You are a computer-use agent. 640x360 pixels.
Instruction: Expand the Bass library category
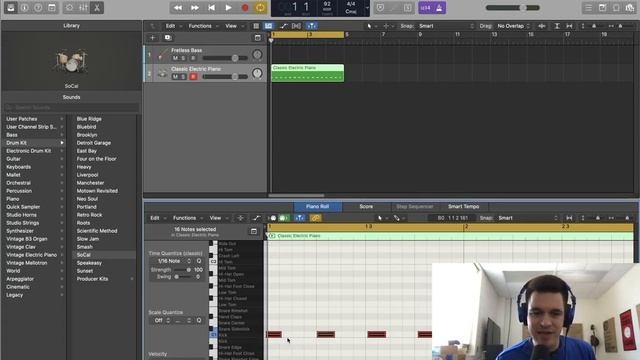coord(62,135)
